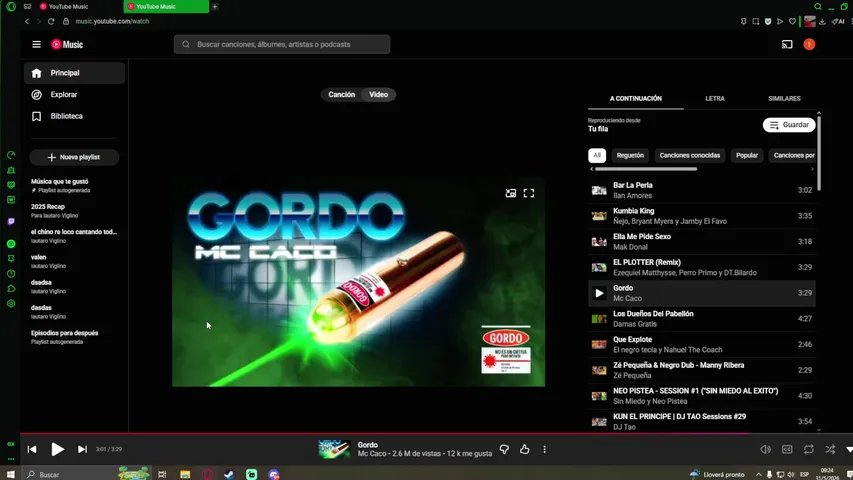Create a Nueva playlist

pyautogui.click(x=74, y=157)
